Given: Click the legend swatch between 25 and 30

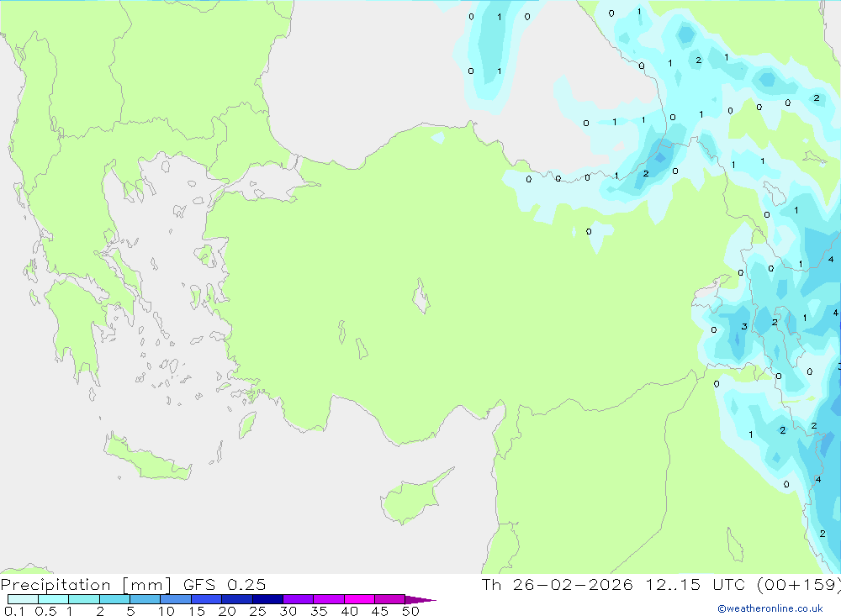Looking at the screenshot, I should point(267,599).
